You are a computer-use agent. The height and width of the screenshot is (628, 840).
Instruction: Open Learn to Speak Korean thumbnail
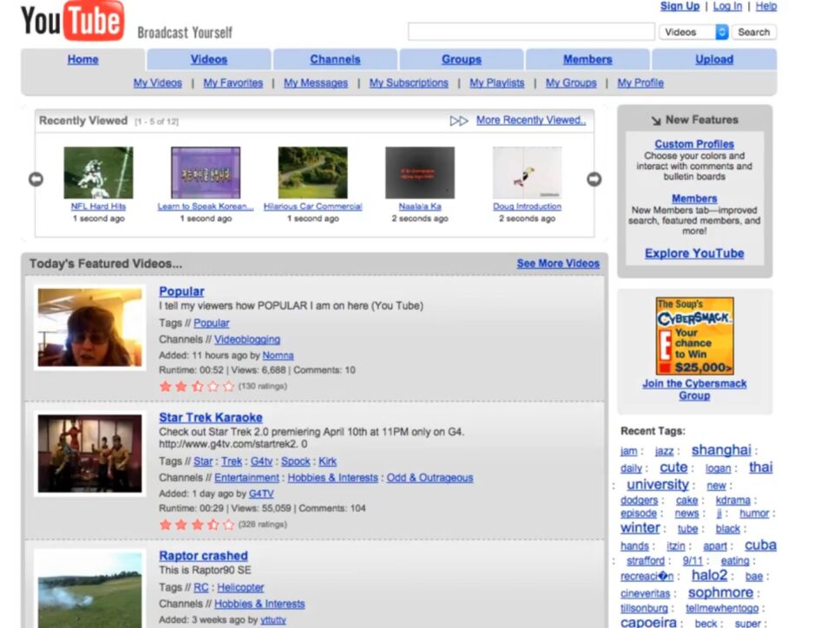coord(206,173)
